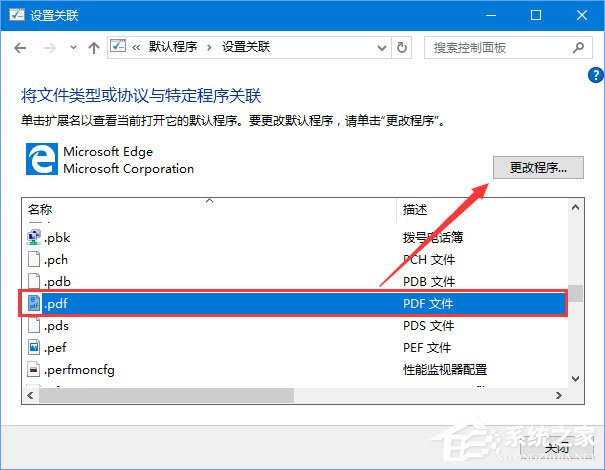Select the .pef extension row
Screen dimensions: 605x470
[294, 348]
